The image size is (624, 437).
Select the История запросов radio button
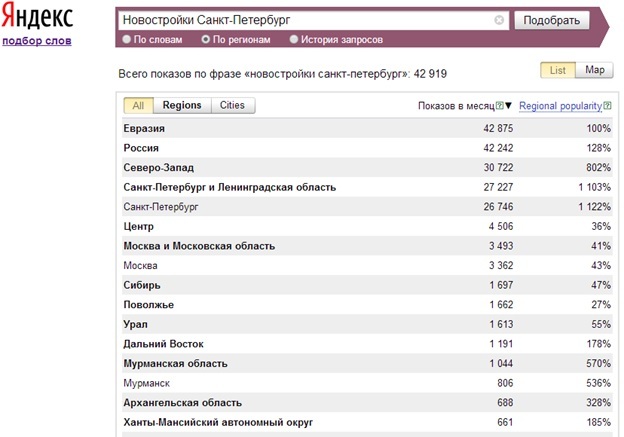coord(294,39)
